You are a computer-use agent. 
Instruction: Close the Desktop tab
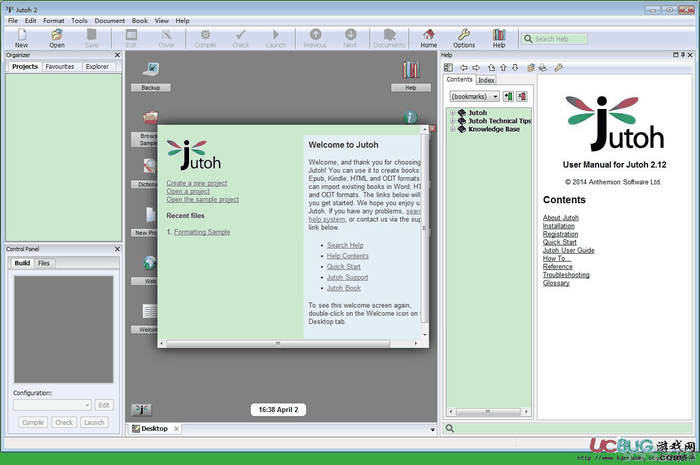click(x=176, y=429)
